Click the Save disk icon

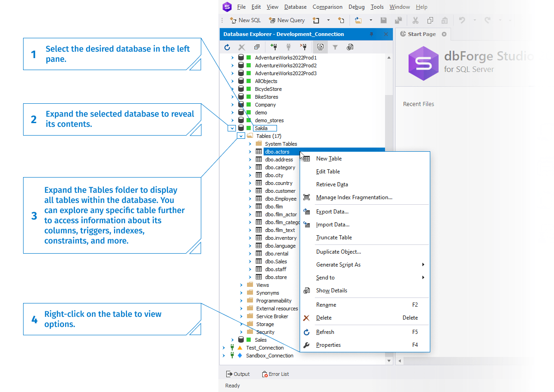pyautogui.click(x=383, y=20)
